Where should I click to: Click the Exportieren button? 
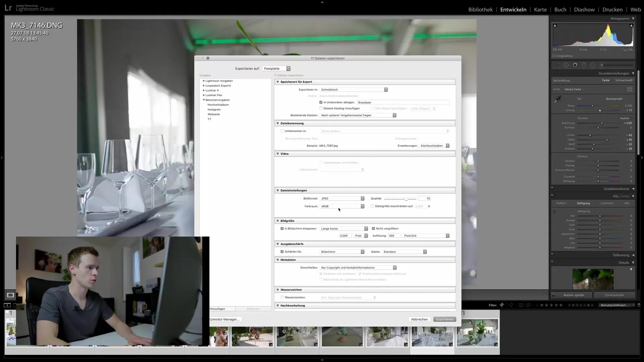444,319
